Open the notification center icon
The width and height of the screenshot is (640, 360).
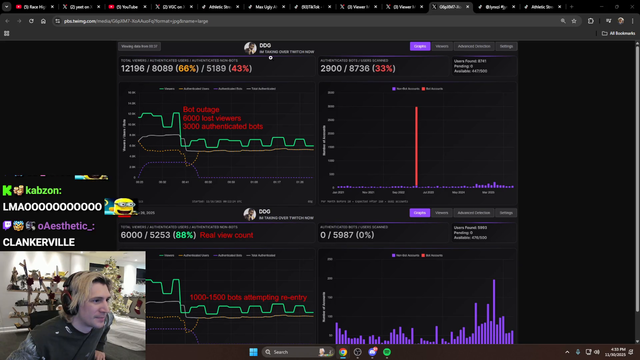[631, 352]
